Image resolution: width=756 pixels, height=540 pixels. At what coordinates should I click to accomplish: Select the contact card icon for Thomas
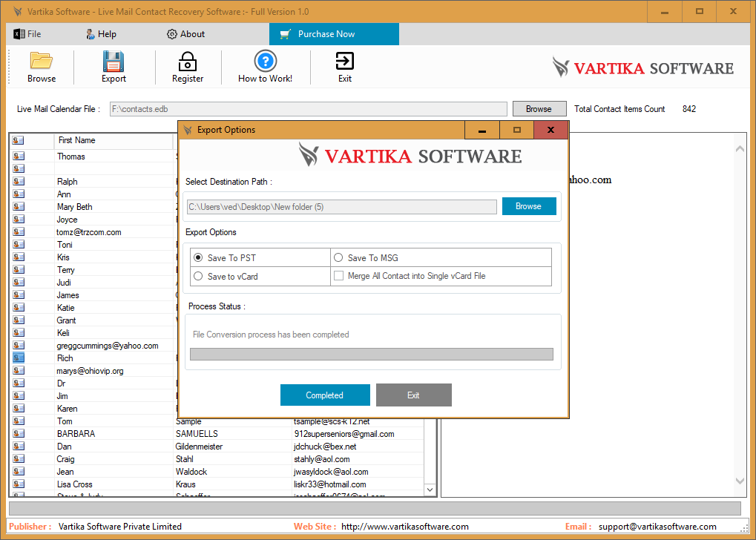[x=19, y=157]
